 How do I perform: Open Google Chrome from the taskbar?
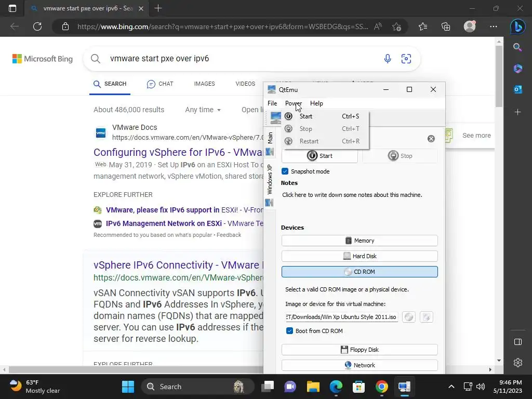point(382,387)
